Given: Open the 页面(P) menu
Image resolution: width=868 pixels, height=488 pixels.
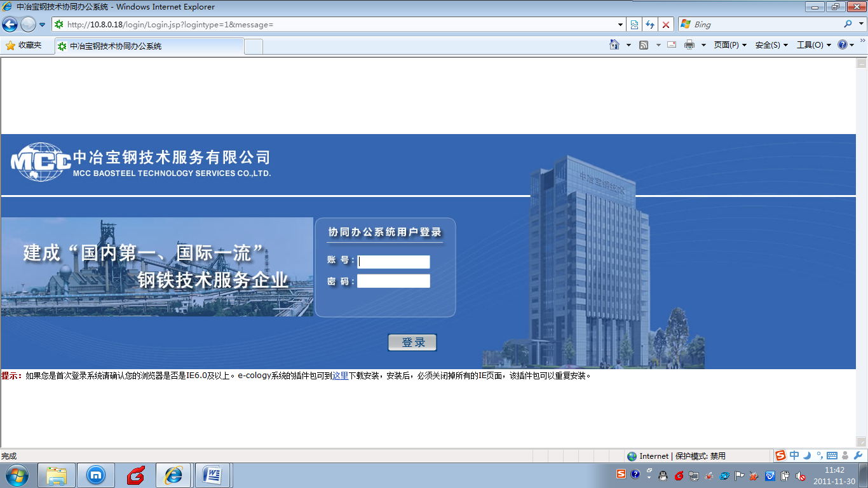Looking at the screenshot, I should (730, 45).
